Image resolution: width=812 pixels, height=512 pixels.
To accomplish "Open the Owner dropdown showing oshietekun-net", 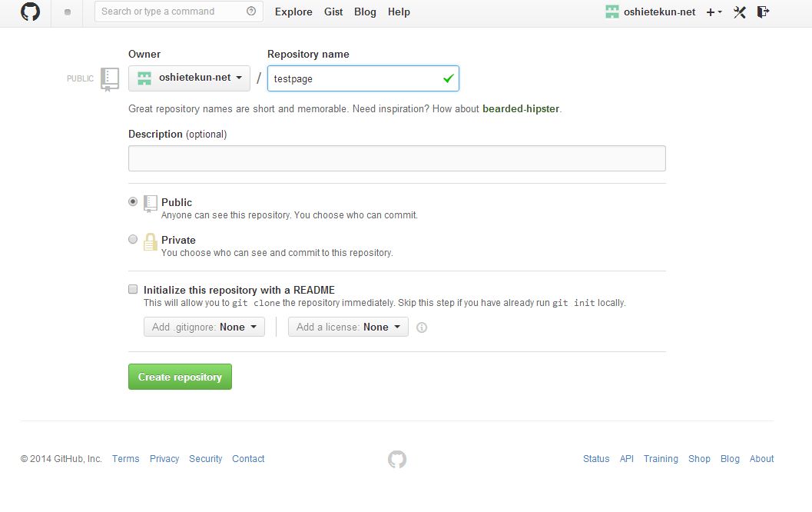I will click(189, 78).
